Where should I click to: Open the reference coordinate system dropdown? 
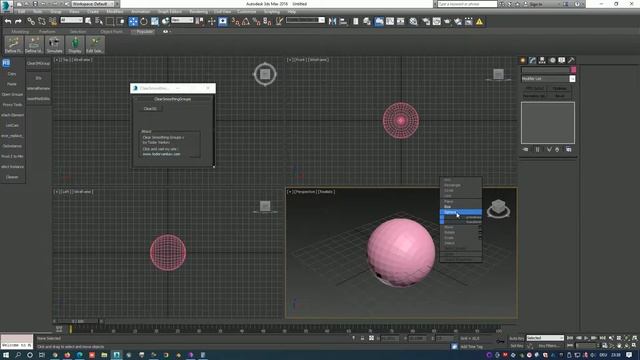(182, 20)
